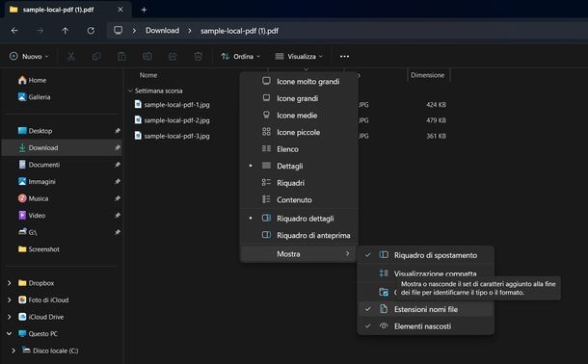Collapse the Settimana scorsa group
588x364 pixels.
tap(130, 91)
